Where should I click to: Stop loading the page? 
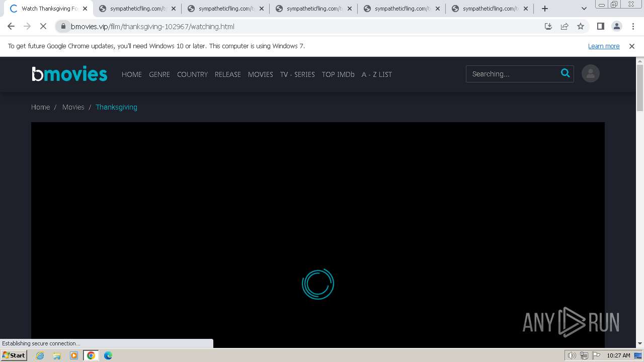point(43,27)
